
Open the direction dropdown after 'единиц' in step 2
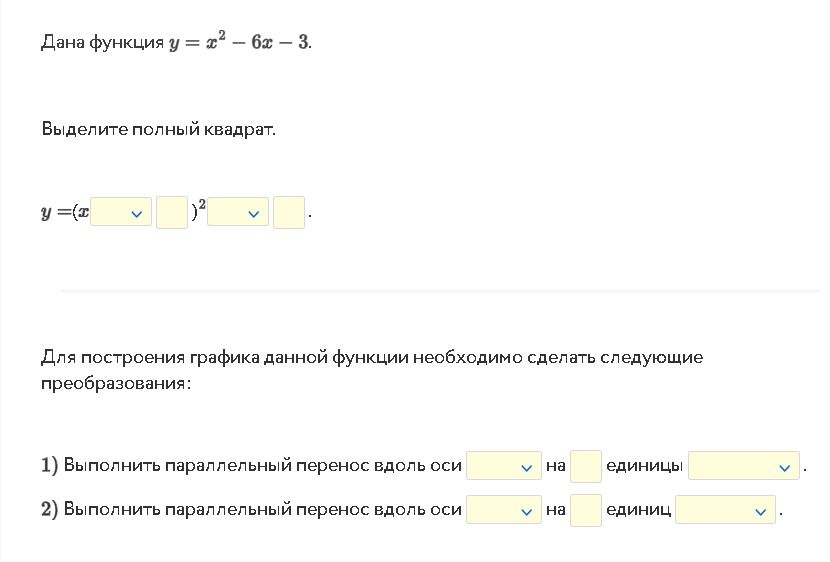click(x=726, y=510)
